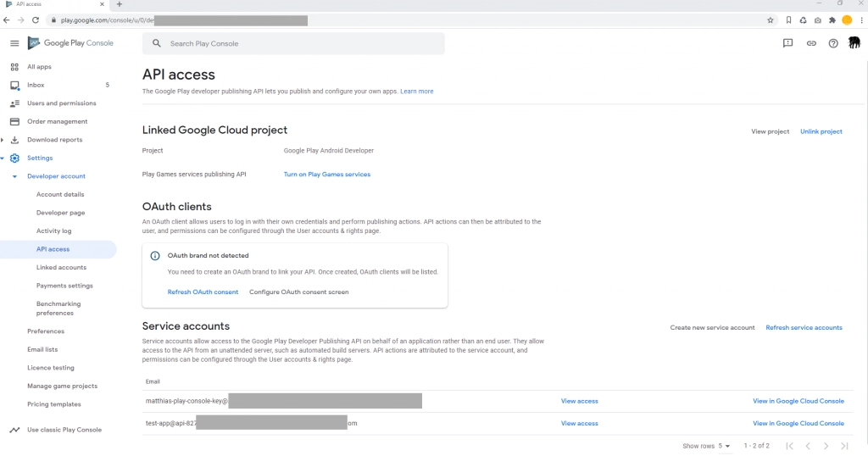Click the 1 - 2 of 2 pagination text

click(x=756, y=446)
